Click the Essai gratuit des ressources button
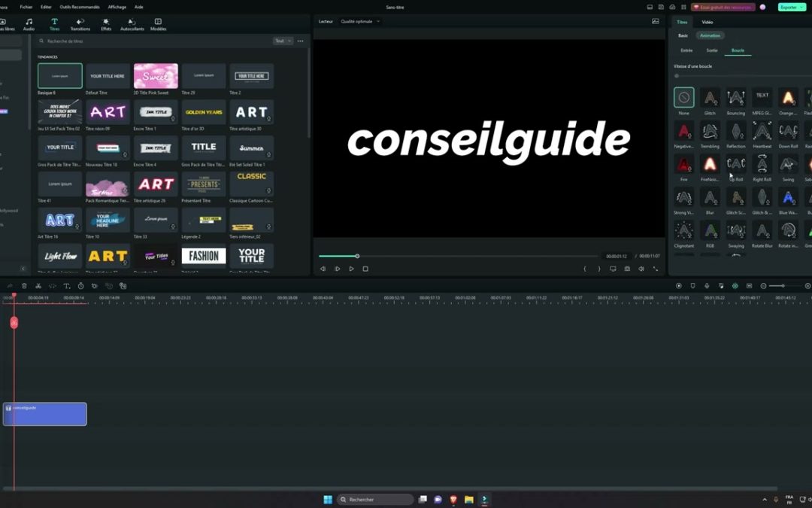The image size is (812, 508). 723,8
